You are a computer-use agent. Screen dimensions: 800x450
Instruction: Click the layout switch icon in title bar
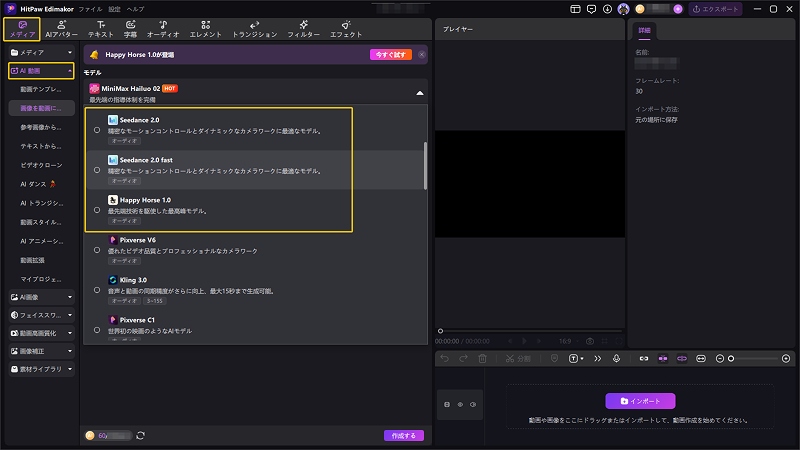click(x=576, y=9)
